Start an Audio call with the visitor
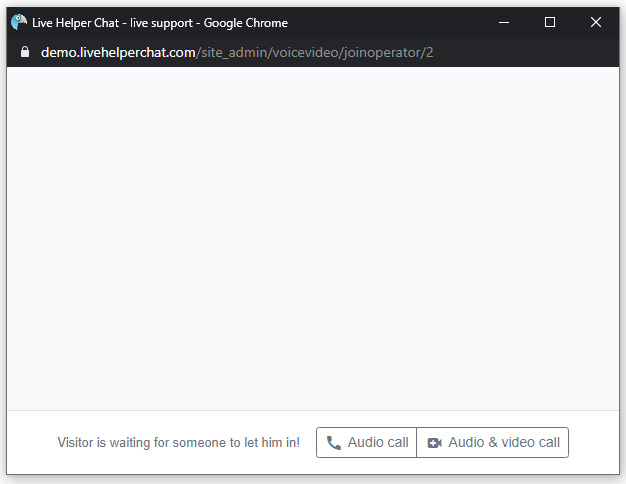Viewport: 626px width, 484px height. 366,442
